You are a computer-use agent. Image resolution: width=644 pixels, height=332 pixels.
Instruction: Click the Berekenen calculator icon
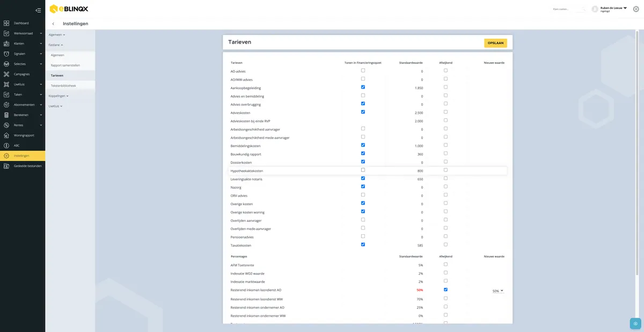point(6,115)
